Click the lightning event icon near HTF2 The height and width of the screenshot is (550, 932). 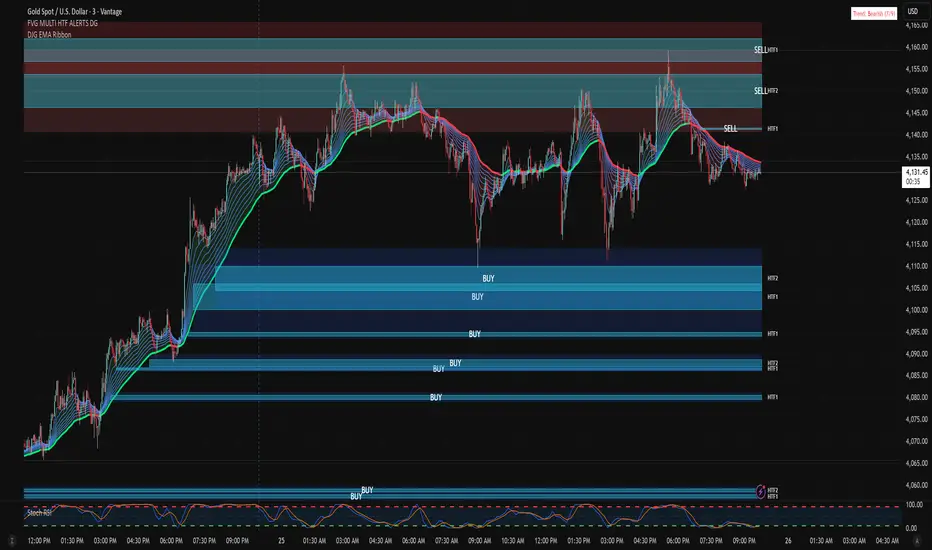click(760, 492)
